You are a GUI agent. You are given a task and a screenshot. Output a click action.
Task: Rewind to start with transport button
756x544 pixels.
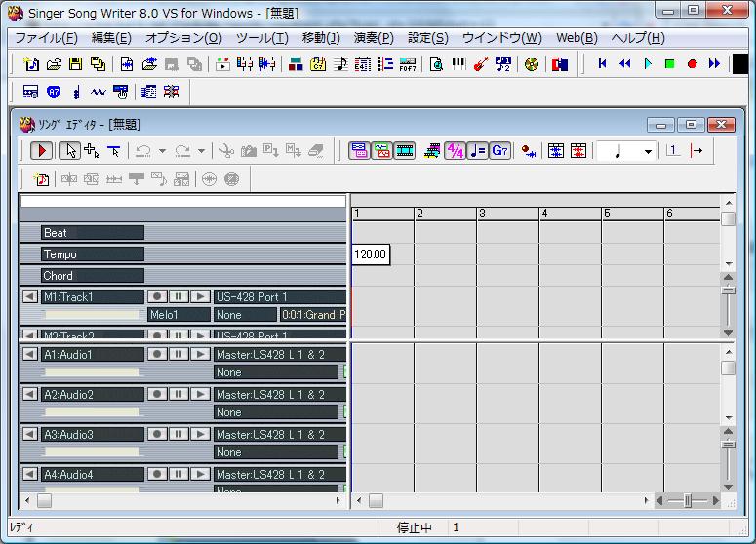(602, 63)
